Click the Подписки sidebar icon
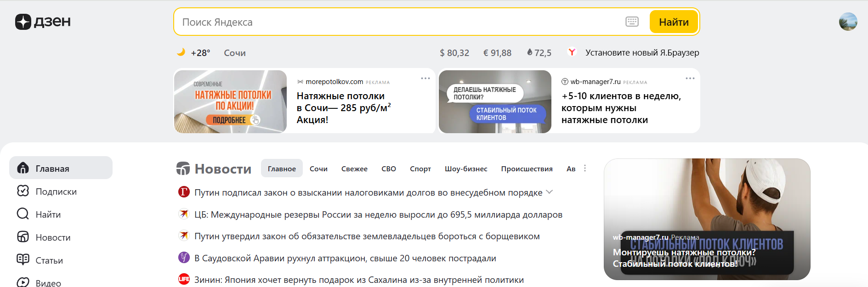The width and height of the screenshot is (868, 287). click(x=23, y=191)
